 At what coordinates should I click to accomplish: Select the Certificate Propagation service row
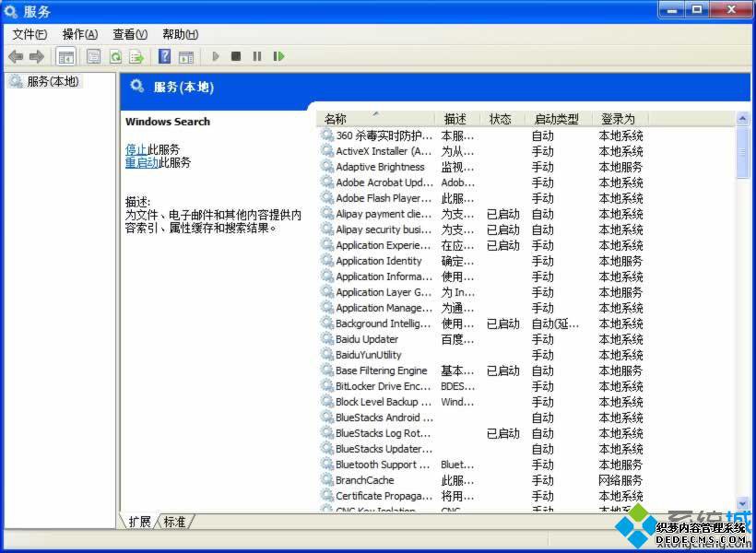pos(482,496)
